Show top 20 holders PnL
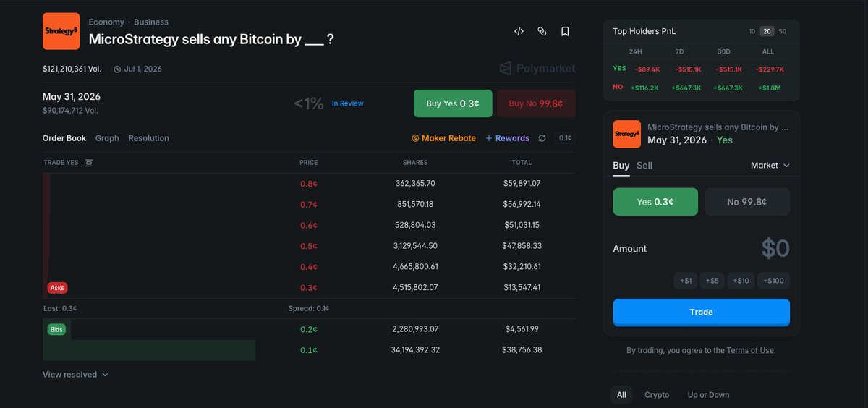This screenshot has width=868, height=408. point(767,31)
